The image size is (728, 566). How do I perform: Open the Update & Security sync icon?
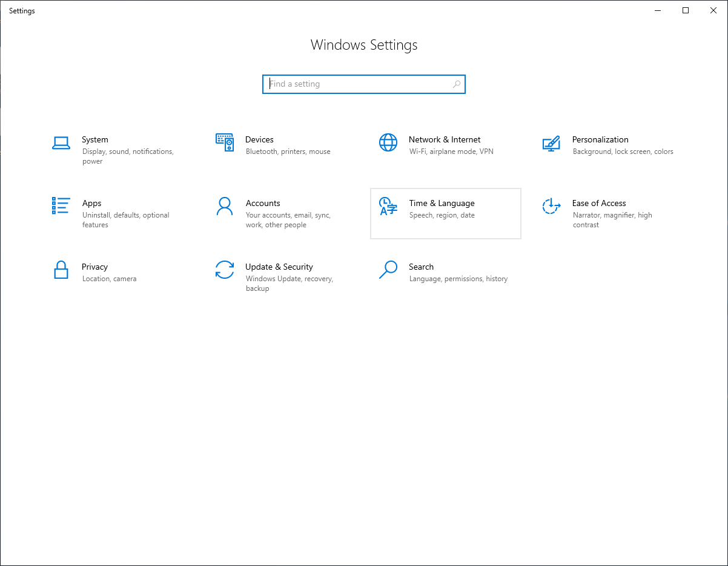[x=225, y=270]
